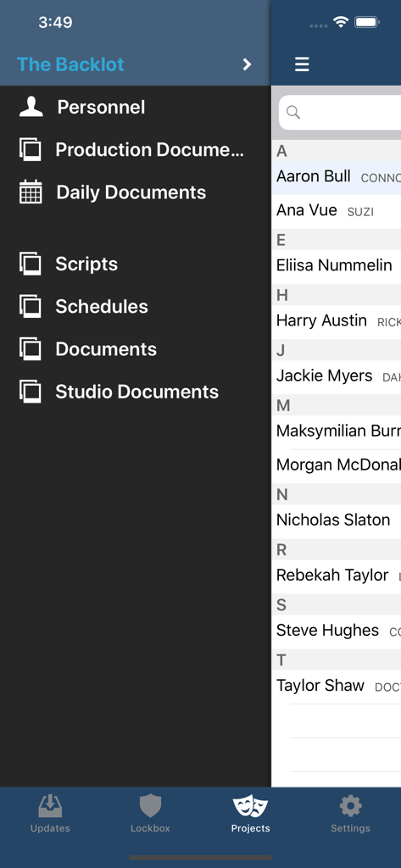Image resolution: width=401 pixels, height=868 pixels.
Task: Select the Morgan McDonald contact row
Action: pos(337,465)
